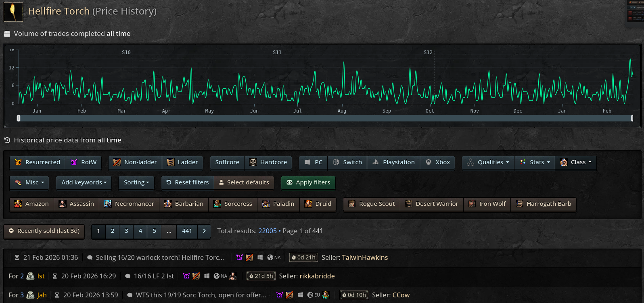644x303 pixels.
Task: Click the chart range slider left handle
Action: pyautogui.click(x=19, y=118)
